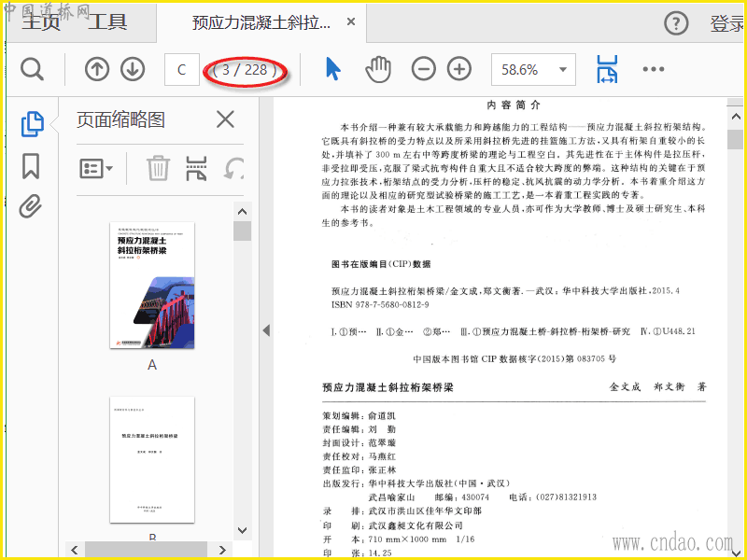
Task: Click the 内容简介 heading text
Action: click(513, 105)
